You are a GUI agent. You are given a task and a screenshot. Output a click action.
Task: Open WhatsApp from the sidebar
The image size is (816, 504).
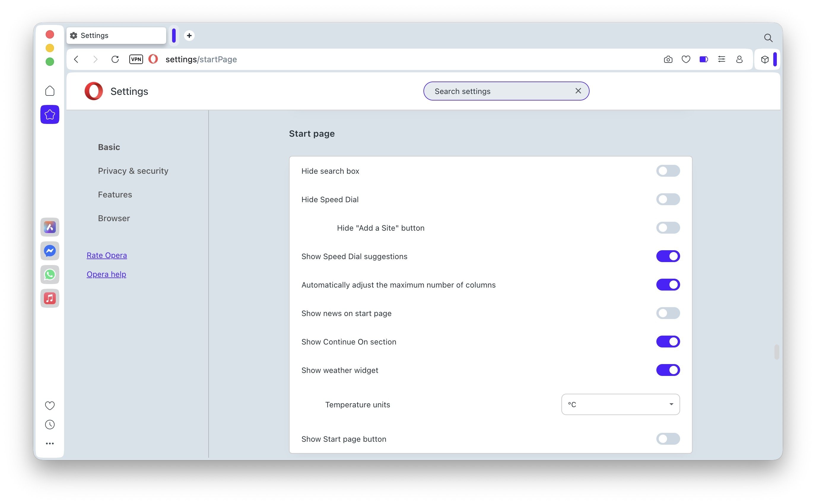tap(50, 275)
